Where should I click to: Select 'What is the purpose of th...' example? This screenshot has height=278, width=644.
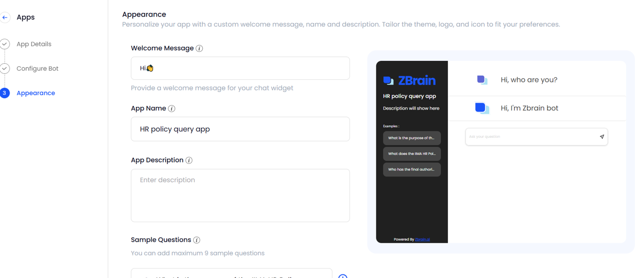pos(412,138)
